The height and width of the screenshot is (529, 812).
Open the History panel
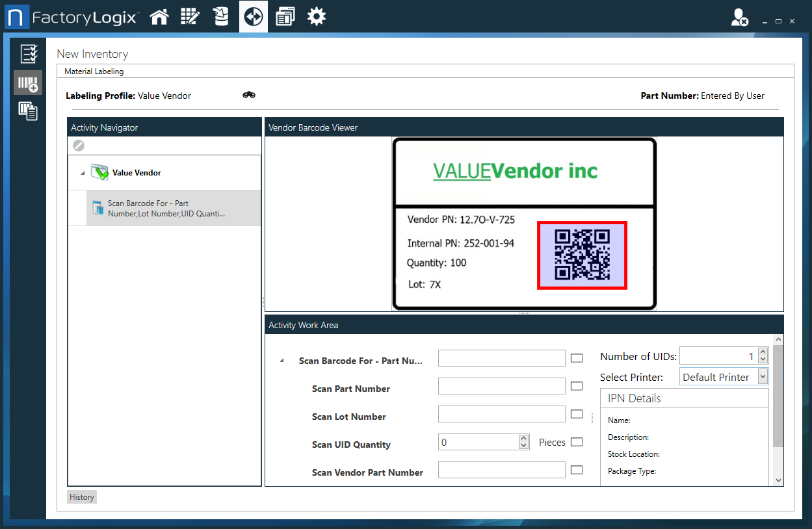[81, 497]
